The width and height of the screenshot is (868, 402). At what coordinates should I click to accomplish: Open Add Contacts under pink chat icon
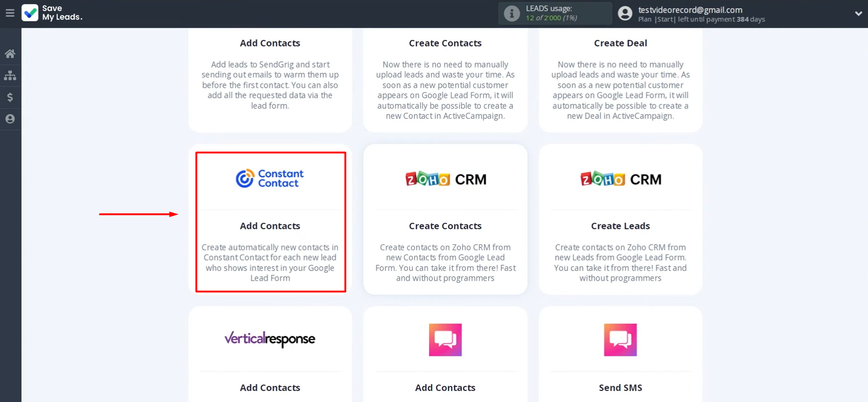pos(445,388)
